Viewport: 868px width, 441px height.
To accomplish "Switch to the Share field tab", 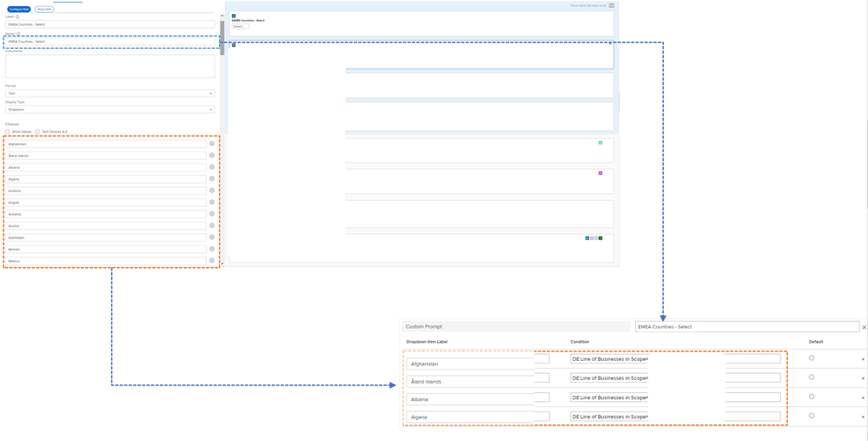I will [44, 9].
